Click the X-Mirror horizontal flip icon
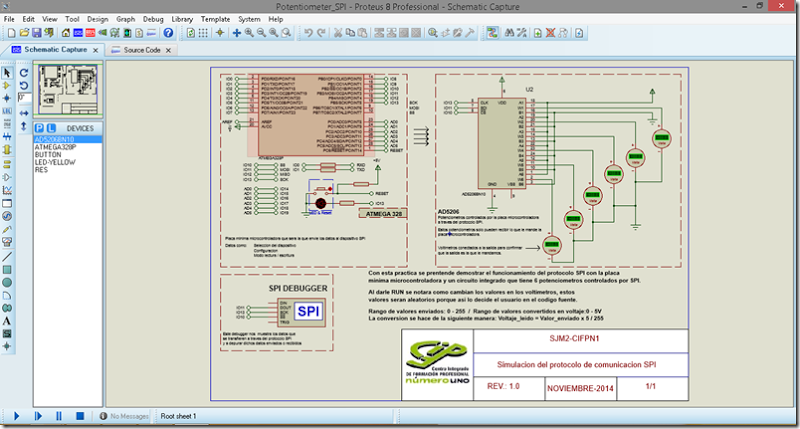 click(x=23, y=113)
